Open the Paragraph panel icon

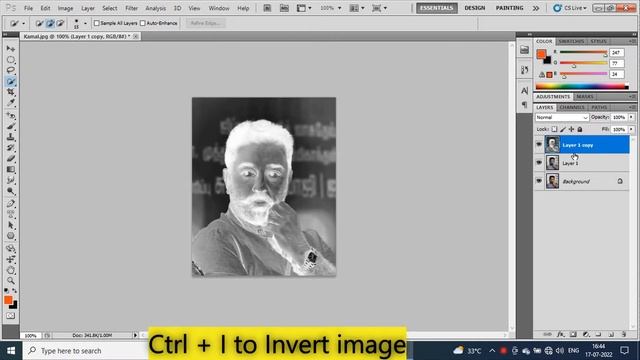click(x=524, y=105)
